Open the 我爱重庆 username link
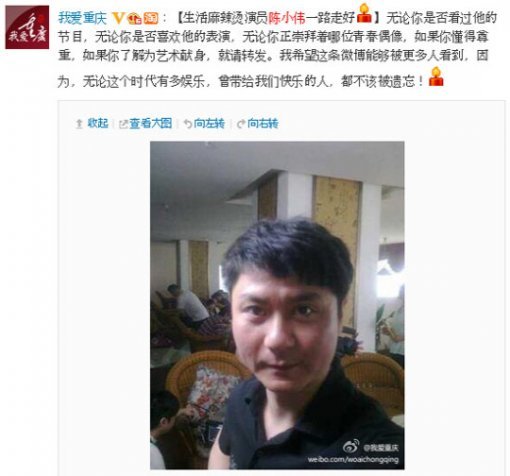 pyautogui.click(x=82, y=18)
